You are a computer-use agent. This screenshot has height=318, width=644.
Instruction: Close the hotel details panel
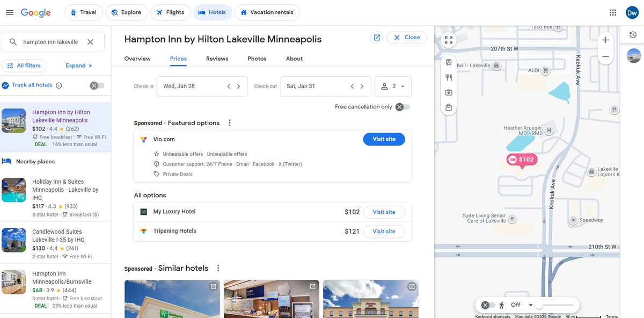tap(406, 38)
